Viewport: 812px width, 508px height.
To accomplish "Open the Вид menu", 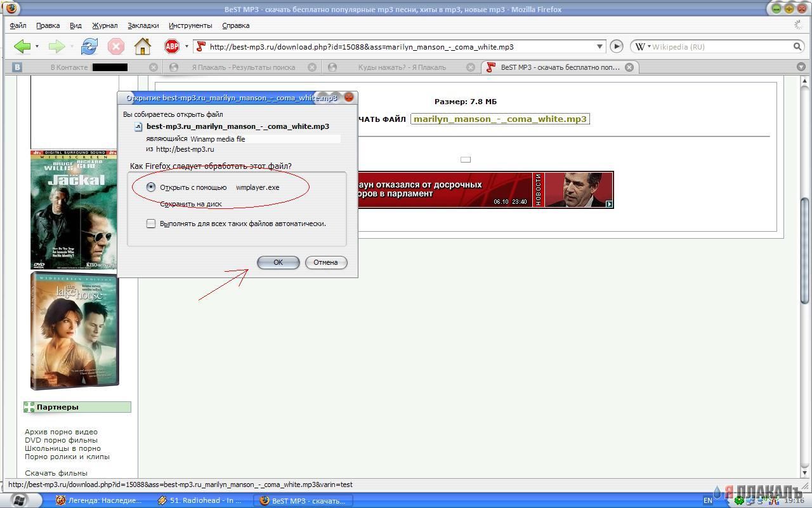I will coord(75,25).
